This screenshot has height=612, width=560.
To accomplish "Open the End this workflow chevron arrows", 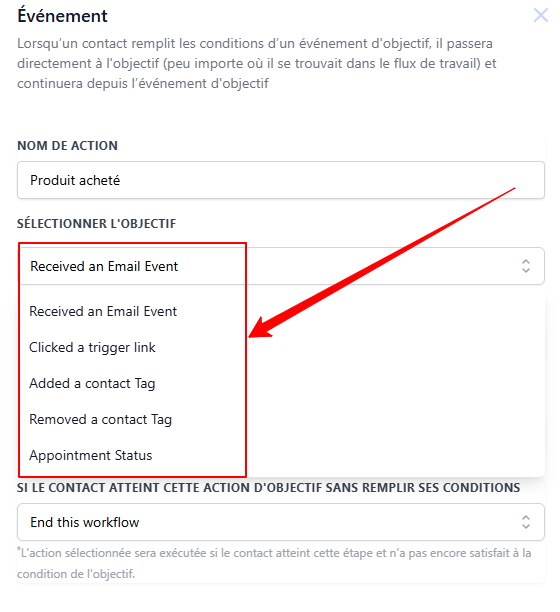I will pyautogui.click(x=526, y=522).
